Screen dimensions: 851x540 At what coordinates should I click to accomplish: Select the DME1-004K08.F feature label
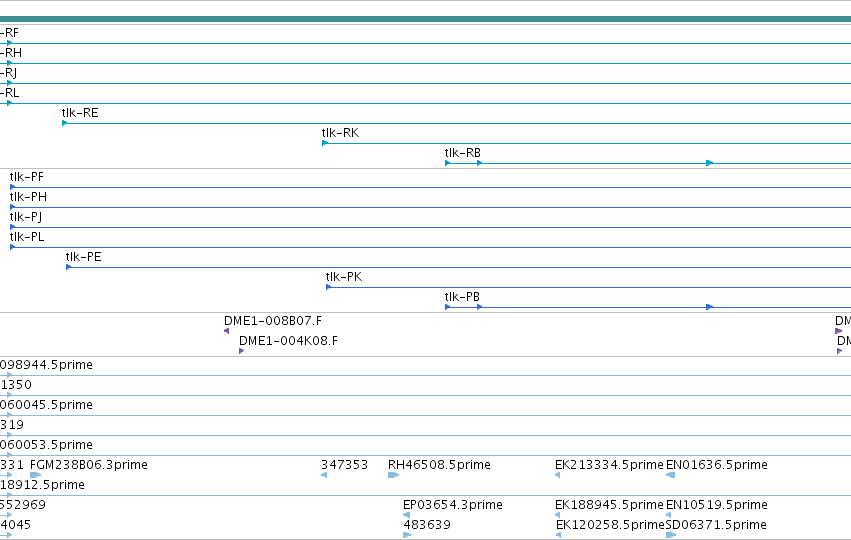(288, 341)
